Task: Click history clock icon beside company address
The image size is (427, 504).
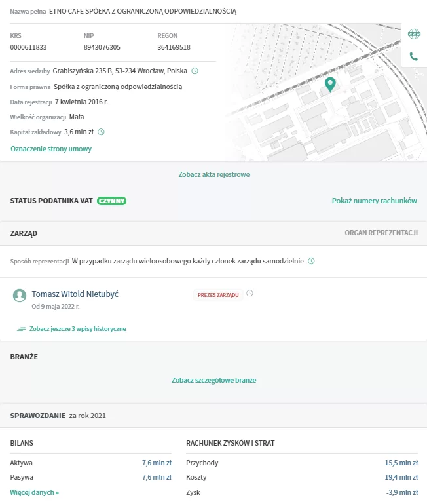Action: pos(195,71)
